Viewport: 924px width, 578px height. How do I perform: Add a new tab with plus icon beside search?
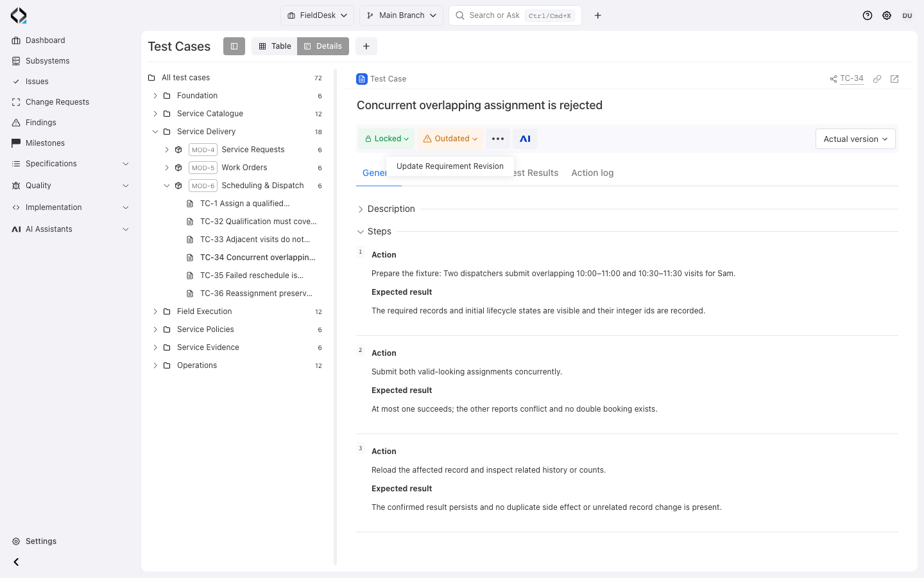pyautogui.click(x=598, y=15)
